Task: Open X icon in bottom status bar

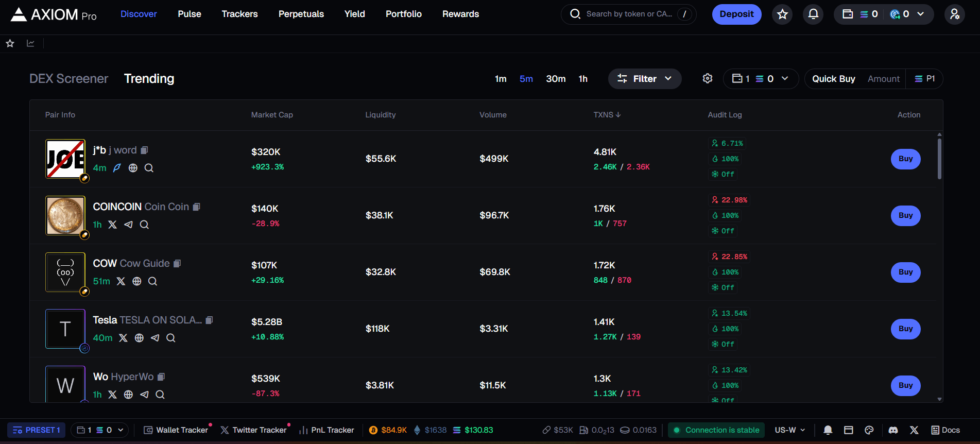Action: click(914, 430)
